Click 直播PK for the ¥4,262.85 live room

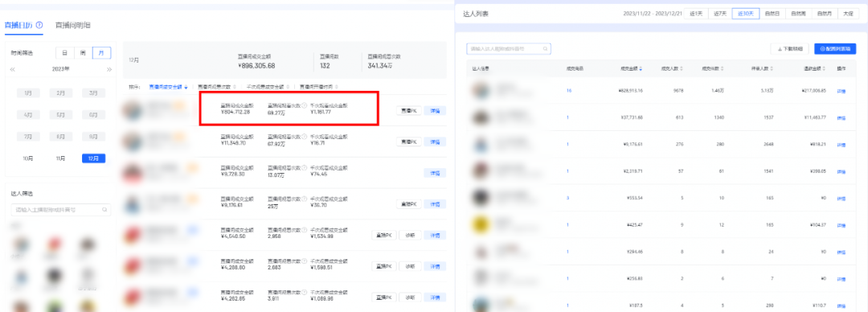(x=383, y=298)
